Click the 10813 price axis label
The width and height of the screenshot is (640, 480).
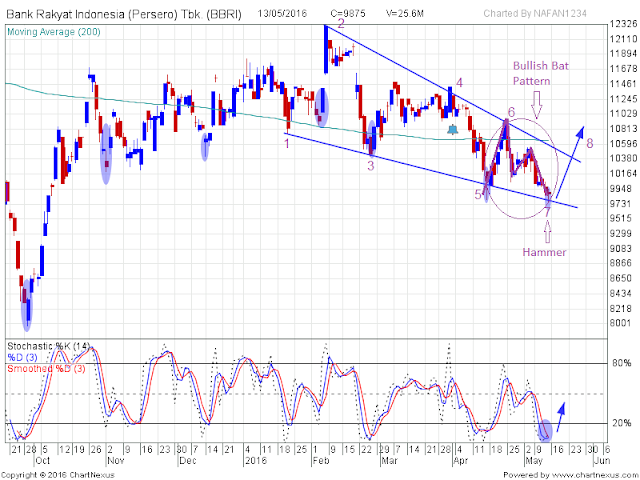[624, 129]
